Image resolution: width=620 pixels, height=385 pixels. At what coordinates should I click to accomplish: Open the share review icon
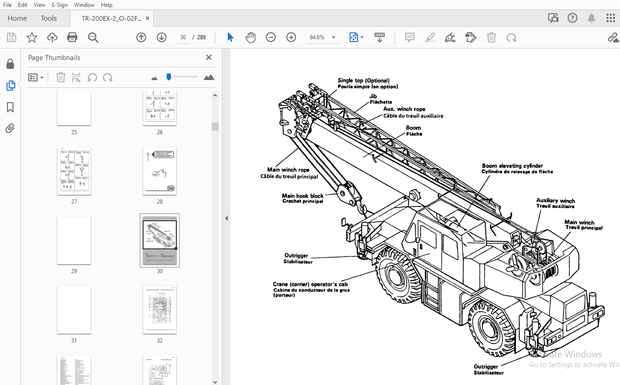(x=553, y=18)
